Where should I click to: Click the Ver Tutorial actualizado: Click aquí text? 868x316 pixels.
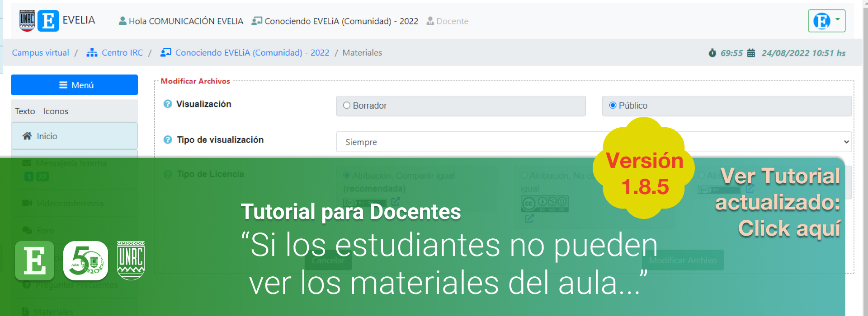point(778,202)
